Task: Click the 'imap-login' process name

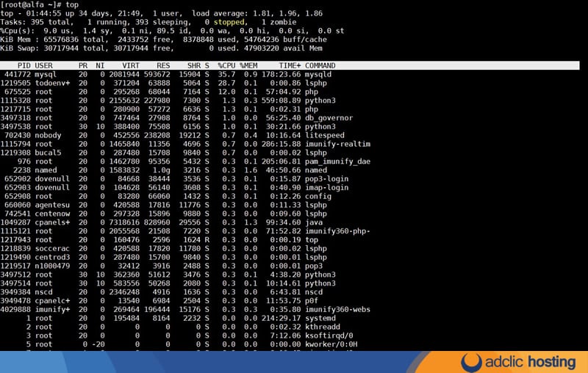Action: pos(326,188)
